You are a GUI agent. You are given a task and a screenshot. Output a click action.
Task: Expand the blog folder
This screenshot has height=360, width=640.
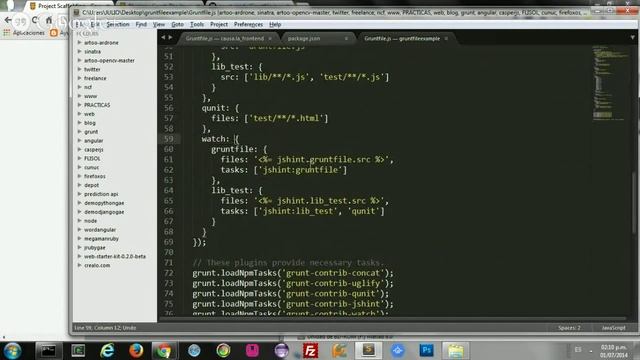tap(80, 123)
